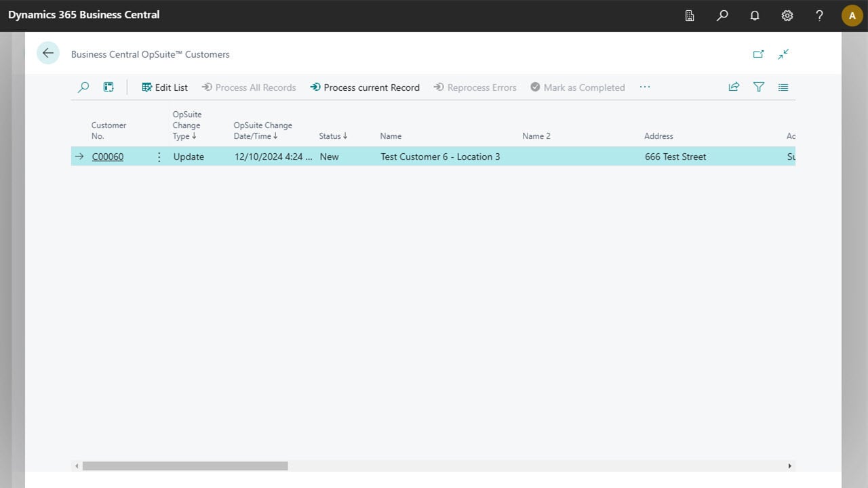This screenshot has height=488, width=868.
Task: Open the list view options icon
Action: 783,87
